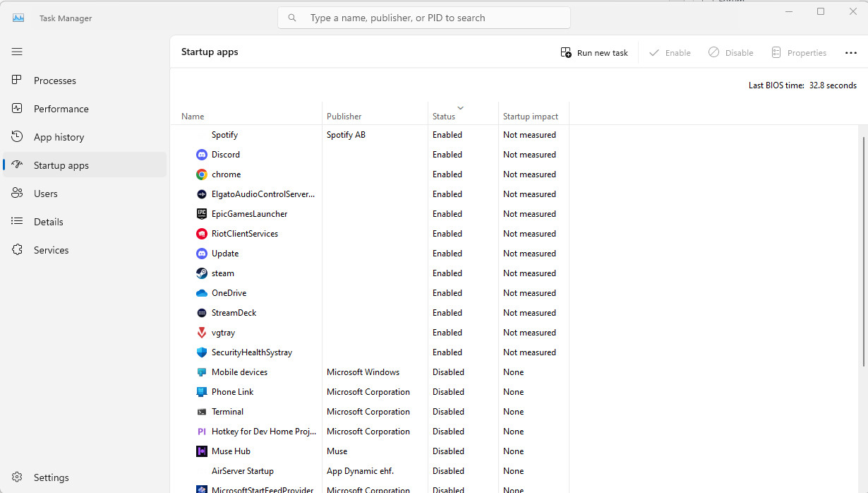Click Not measured in the OneDrive row
Screen dimensions: 868x493
(x=529, y=293)
